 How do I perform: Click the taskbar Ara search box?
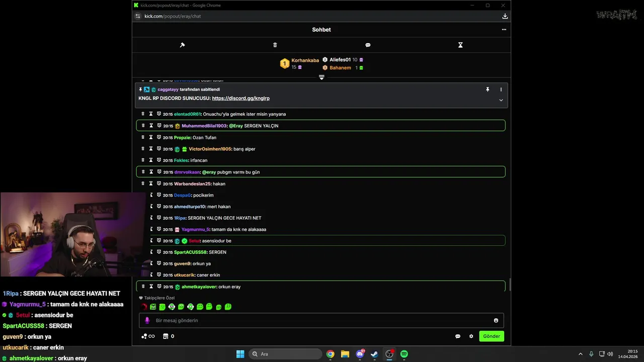tap(285, 354)
